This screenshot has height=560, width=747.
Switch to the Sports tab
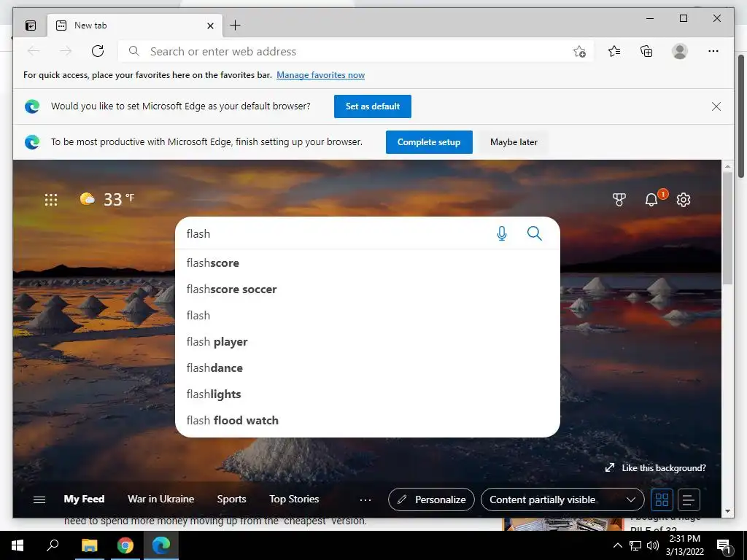231,499
